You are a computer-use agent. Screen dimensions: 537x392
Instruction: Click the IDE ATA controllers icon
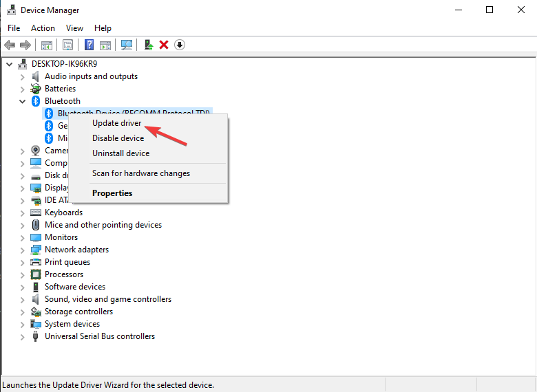(x=36, y=200)
